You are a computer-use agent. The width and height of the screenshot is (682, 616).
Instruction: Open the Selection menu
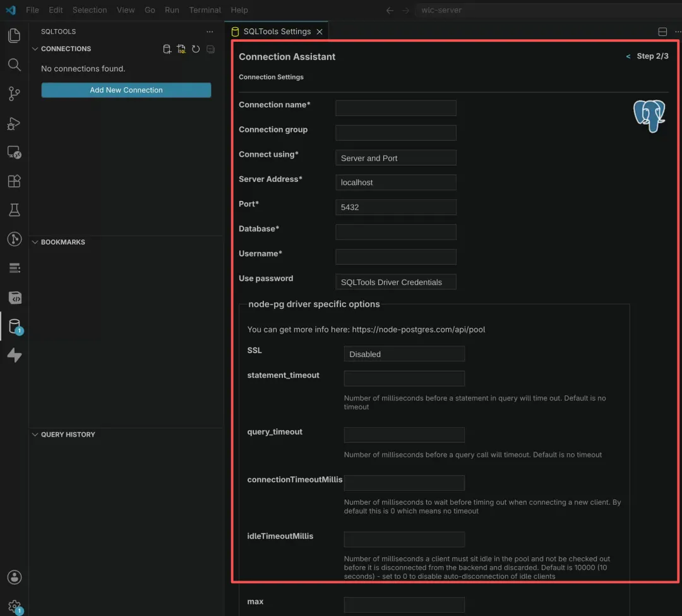90,10
